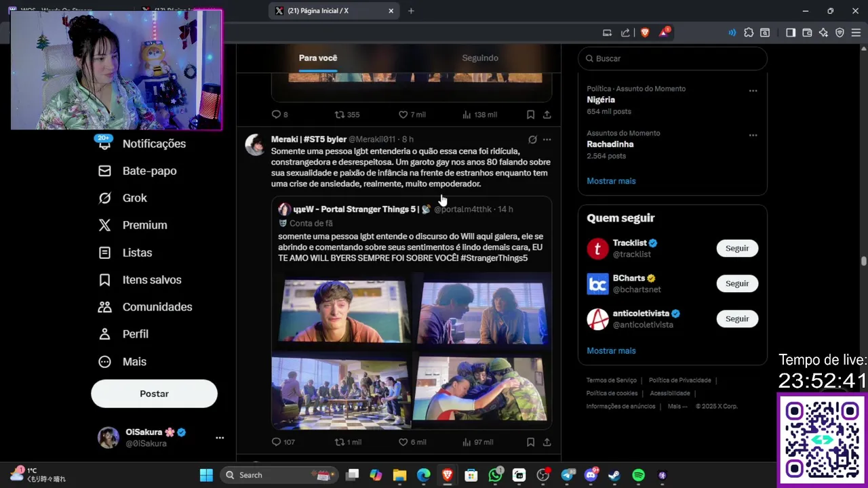
Task: Open more options on Meraki post
Action: [547, 140]
